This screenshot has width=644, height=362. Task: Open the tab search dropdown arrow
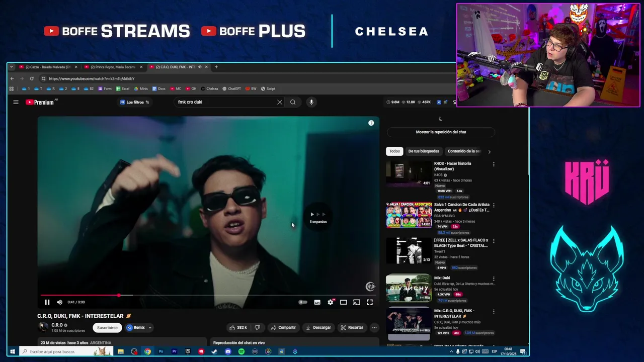click(x=12, y=67)
